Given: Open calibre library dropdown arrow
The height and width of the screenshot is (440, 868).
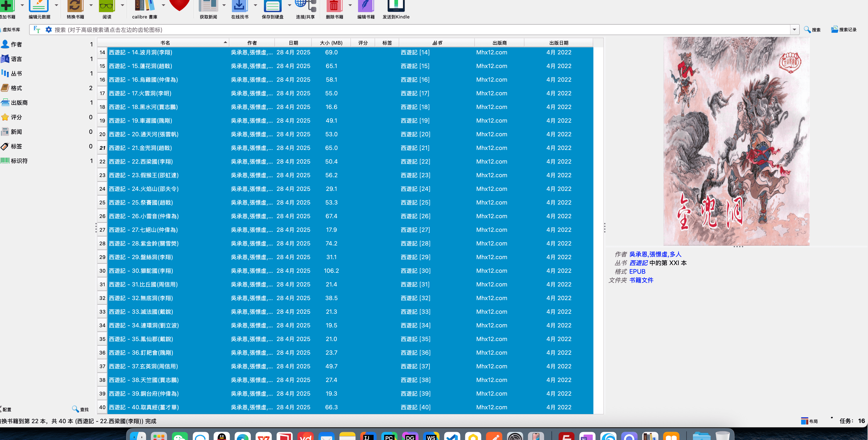Looking at the screenshot, I should pyautogui.click(x=163, y=5).
